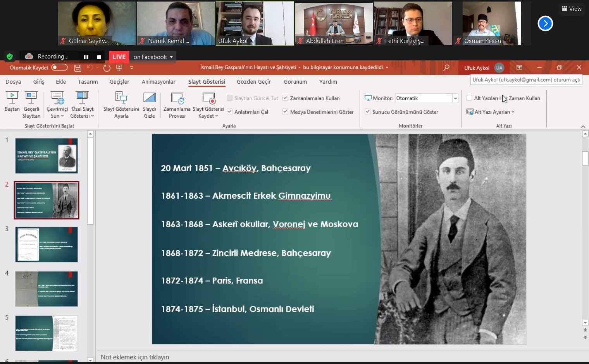
Task: Expand the undo history dropdown arrow
Action: click(97, 68)
